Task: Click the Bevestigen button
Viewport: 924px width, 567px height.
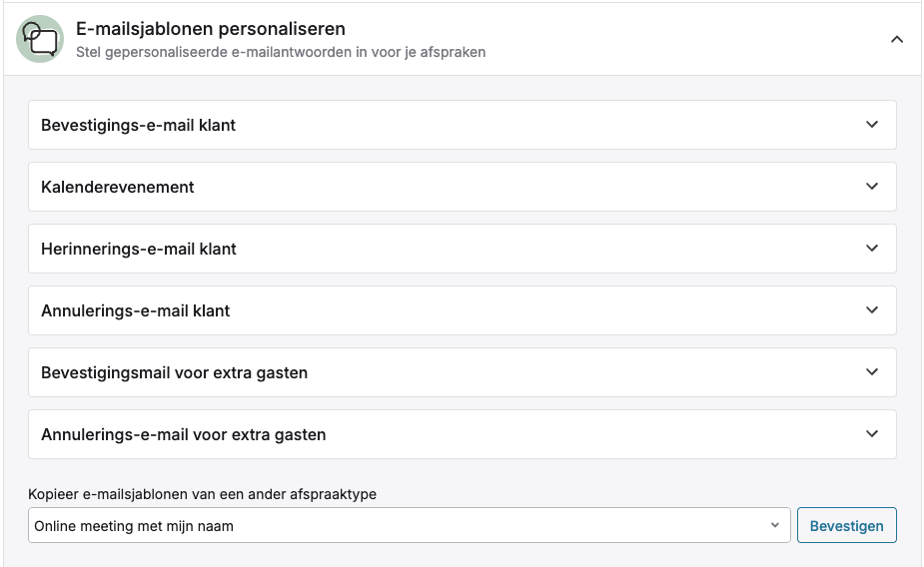Action: click(x=847, y=525)
